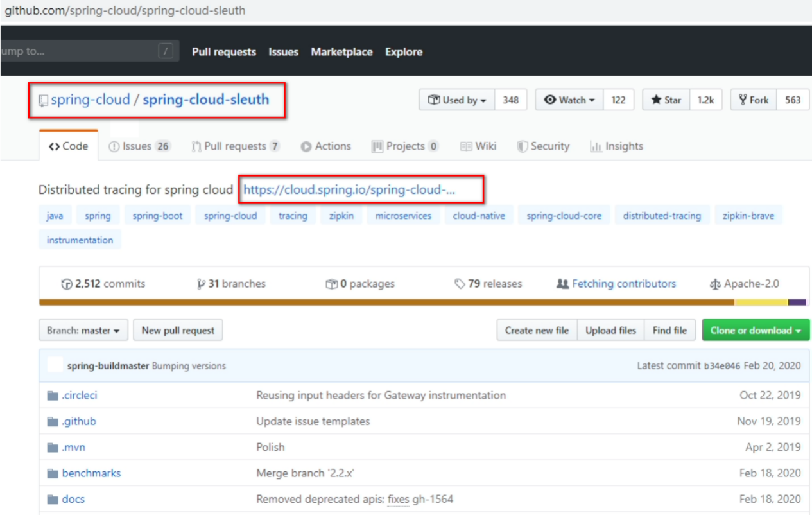Expand the Clone or download menu
This screenshot has width=812, height=515.
(x=756, y=331)
